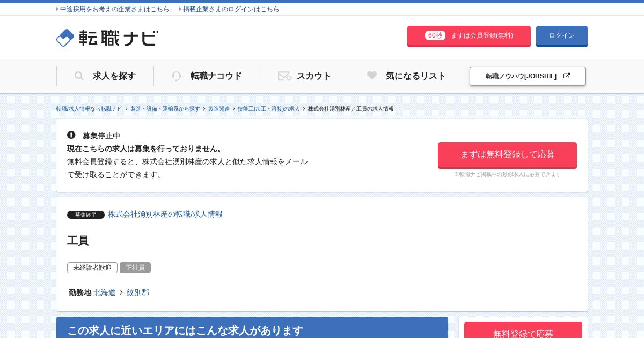Open breadcrumb 製造・設備・運輸系から探す
644x338 pixels.
(x=165, y=109)
